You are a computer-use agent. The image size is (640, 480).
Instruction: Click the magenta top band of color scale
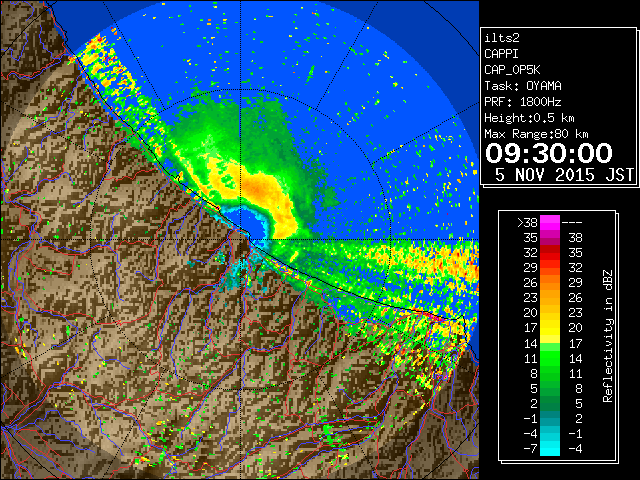pyautogui.click(x=550, y=223)
